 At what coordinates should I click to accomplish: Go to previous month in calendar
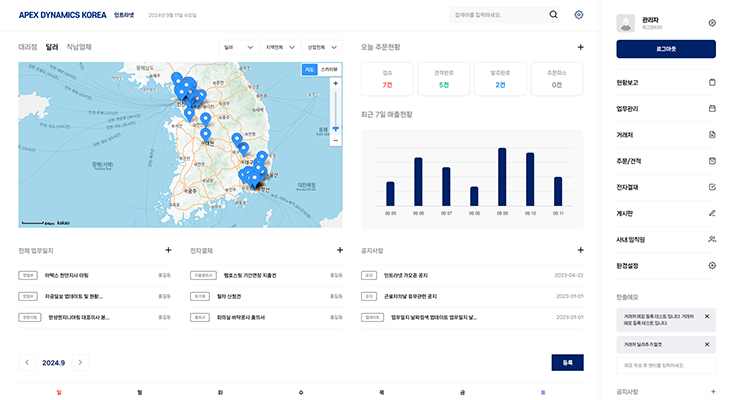[x=27, y=362]
